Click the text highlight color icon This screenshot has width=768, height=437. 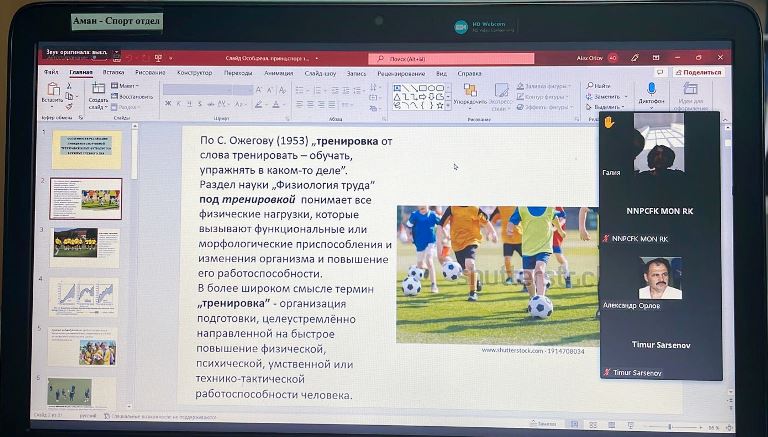(x=259, y=104)
